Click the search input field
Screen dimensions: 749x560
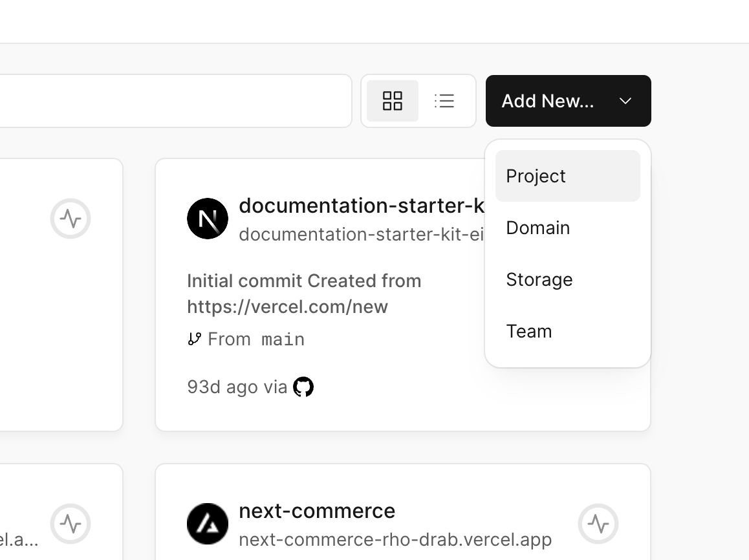click(175, 101)
